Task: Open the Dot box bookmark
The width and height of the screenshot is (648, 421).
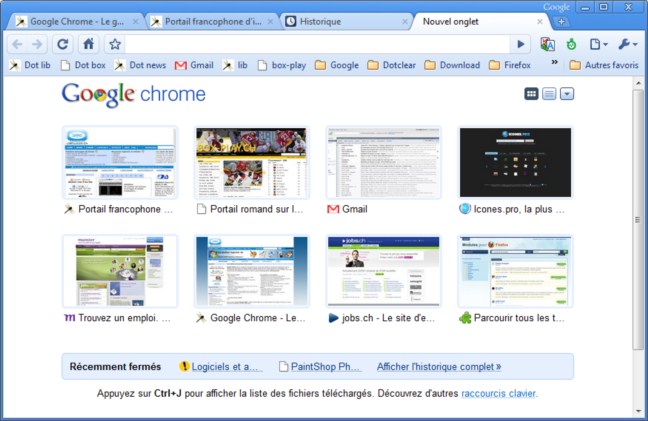Action: coord(83,65)
